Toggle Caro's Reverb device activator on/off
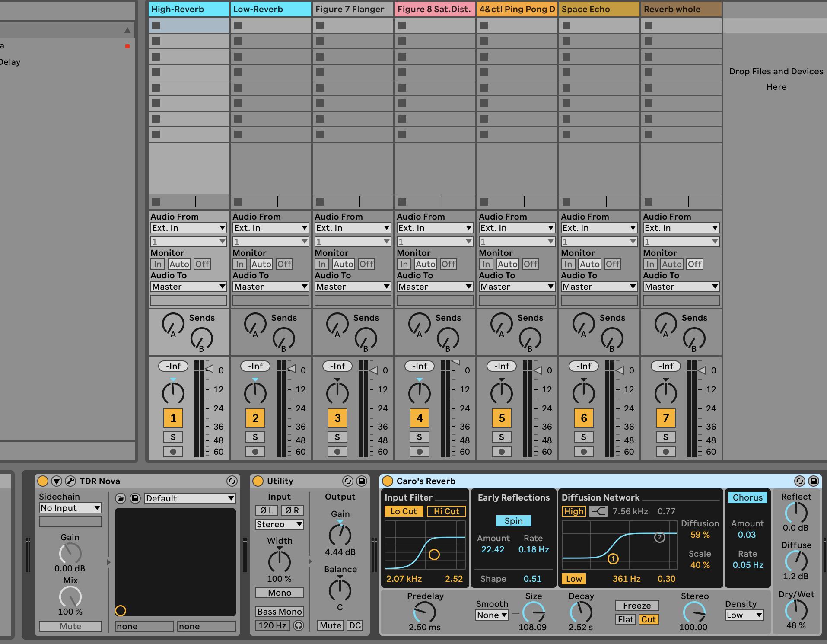The width and height of the screenshot is (827, 644). coord(388,481)
